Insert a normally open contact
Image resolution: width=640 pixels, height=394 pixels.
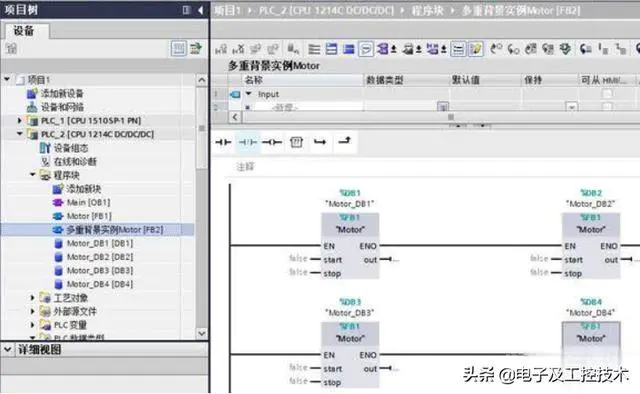tap(223, 142)
